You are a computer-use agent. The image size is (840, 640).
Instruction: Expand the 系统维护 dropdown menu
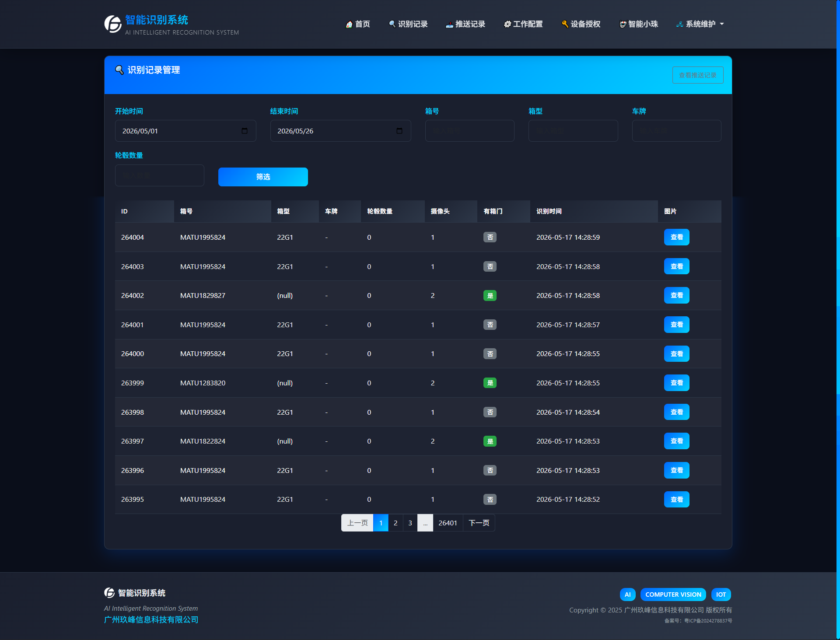pos(700,24)
